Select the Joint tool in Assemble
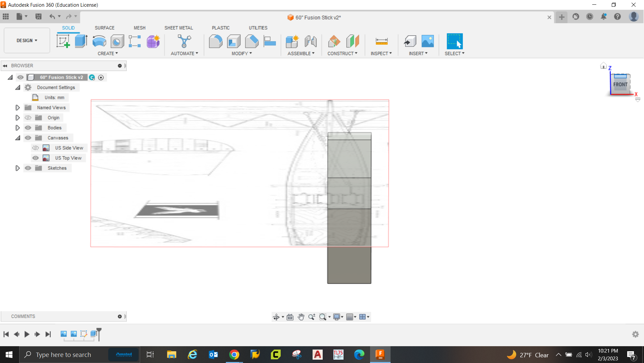 coord(311,41)
